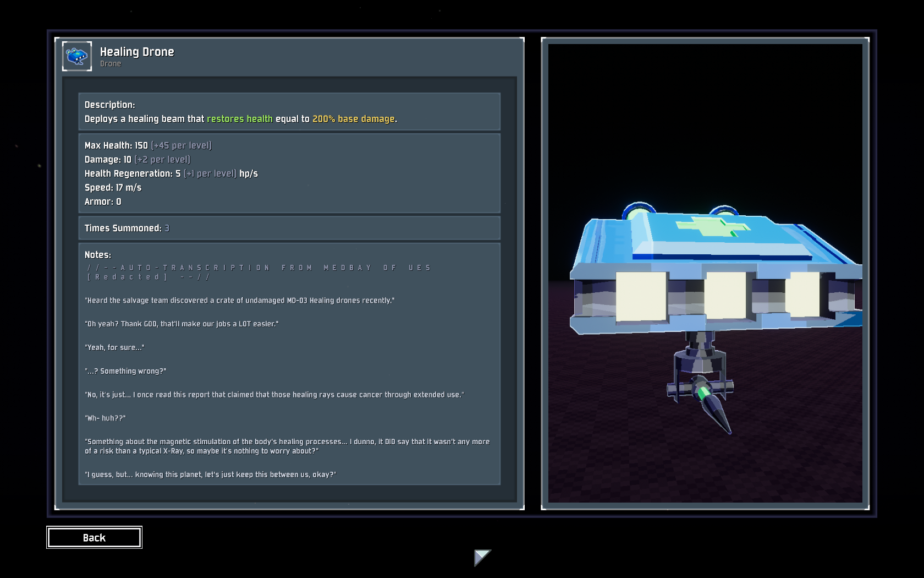924x578 pixels.
Task: Click the Healing Drone portrait icon
Action: click(77, 56)
